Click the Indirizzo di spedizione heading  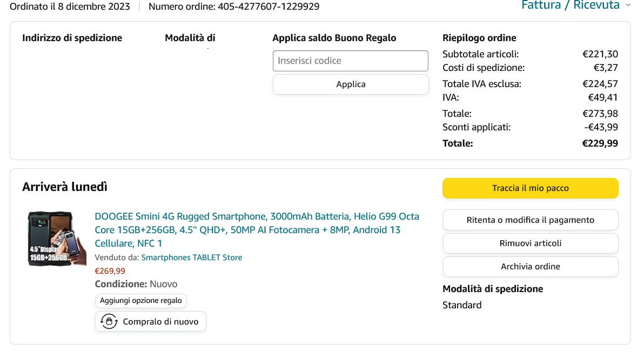point(72,38)
